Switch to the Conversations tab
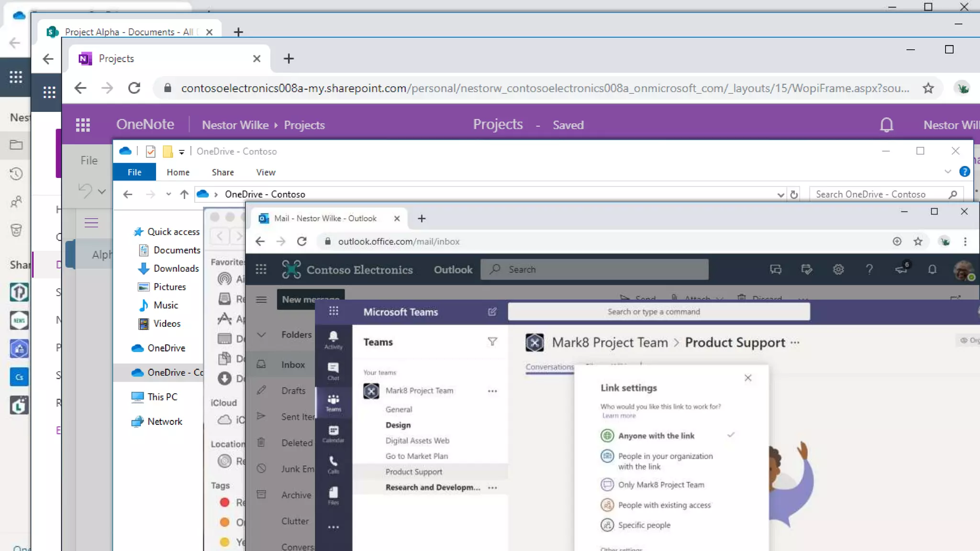The width and height of the screenshot is (980, 551). 549,367
